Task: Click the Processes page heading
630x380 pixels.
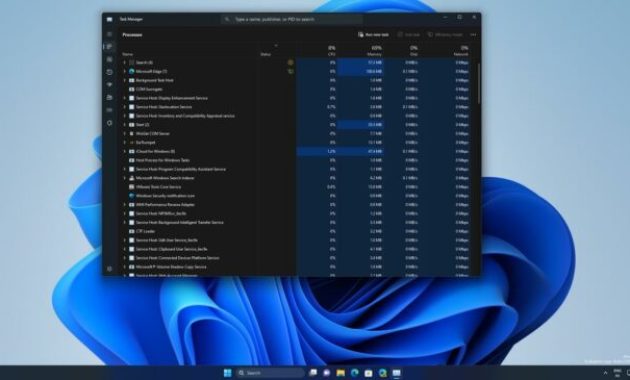Action: pos(132,35)
